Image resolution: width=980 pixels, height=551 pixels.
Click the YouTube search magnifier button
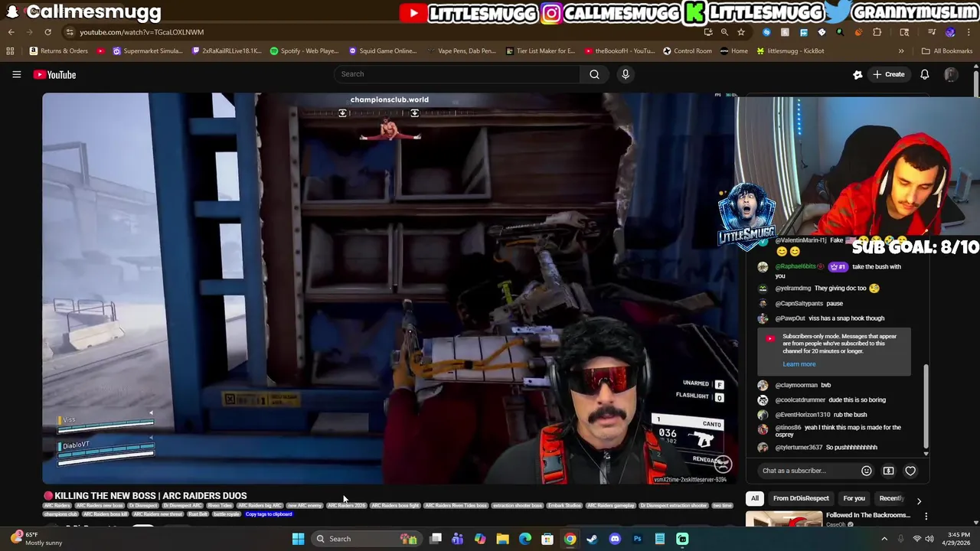coord(594,74)
